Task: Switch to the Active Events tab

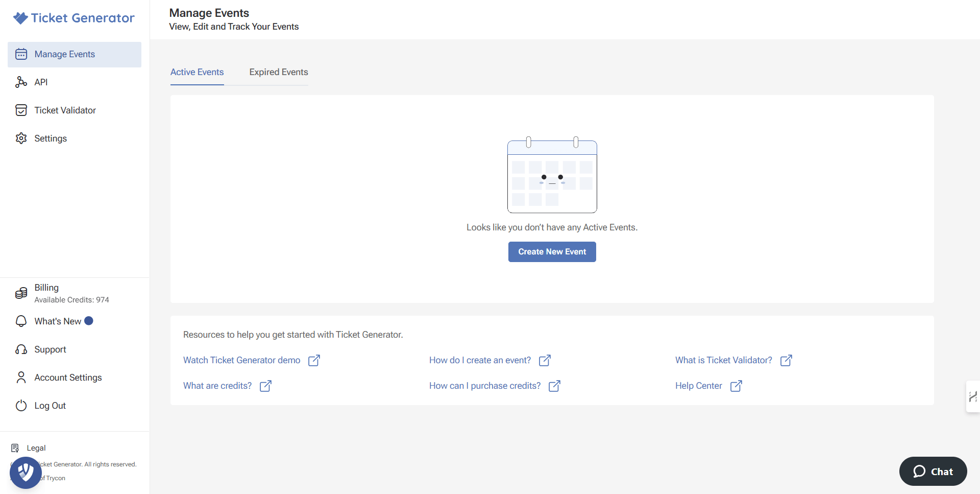Action: [197, 72]
